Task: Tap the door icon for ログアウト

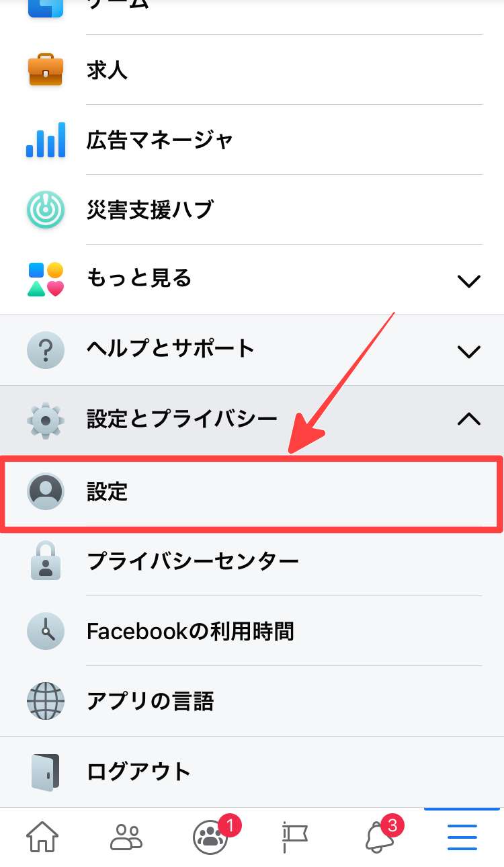Action: click(46, 772)
